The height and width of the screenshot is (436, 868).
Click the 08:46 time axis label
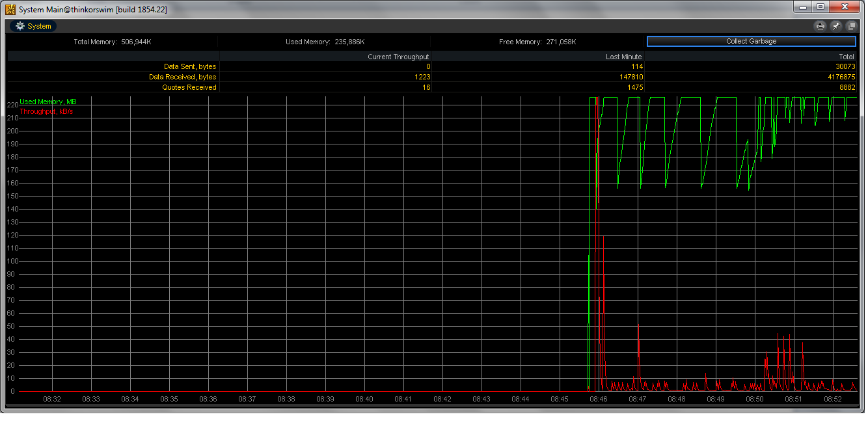click(599, 398)
